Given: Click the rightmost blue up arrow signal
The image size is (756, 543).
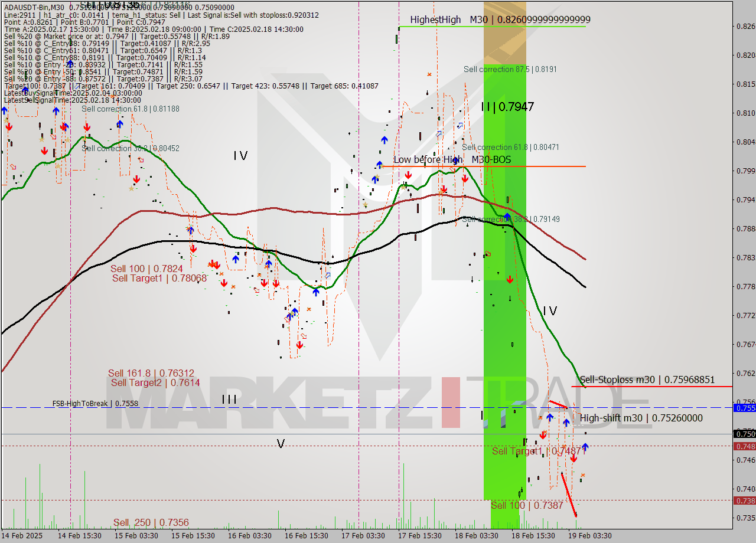Looking at the screenshot, I should [x=584, y=447].
